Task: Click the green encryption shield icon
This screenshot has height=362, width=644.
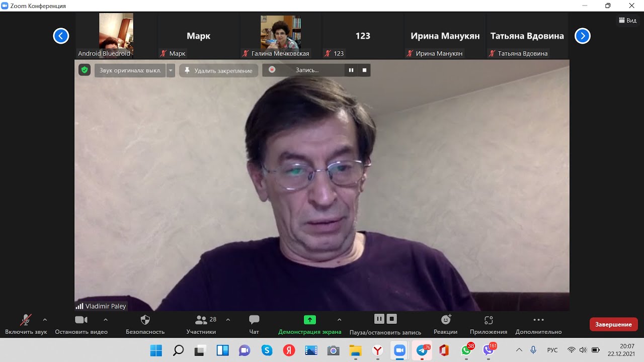Action: click(85, 70)
